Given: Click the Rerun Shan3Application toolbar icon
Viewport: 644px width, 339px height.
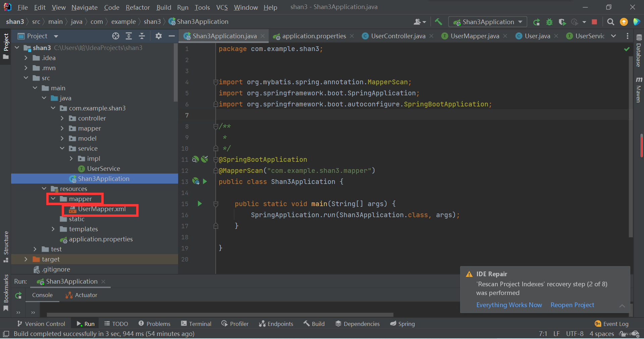Looking at the screenshot, I should tap(536, 22).
